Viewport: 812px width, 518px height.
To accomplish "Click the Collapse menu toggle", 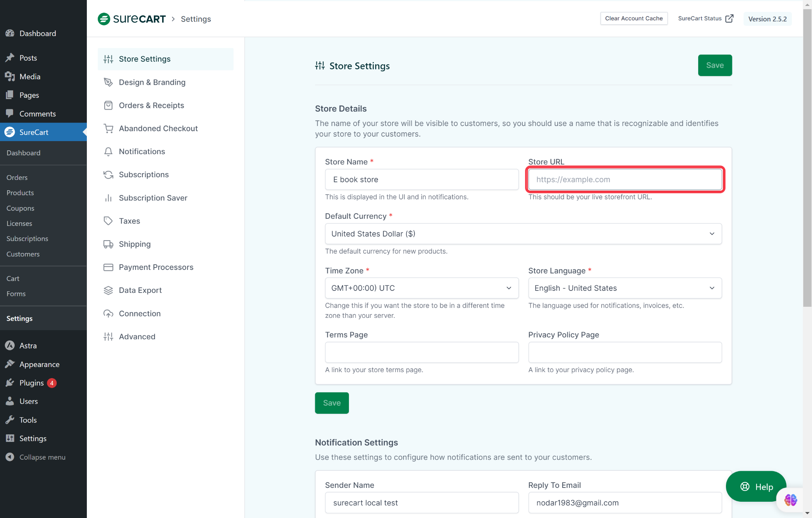I will (x=42, y=457).
